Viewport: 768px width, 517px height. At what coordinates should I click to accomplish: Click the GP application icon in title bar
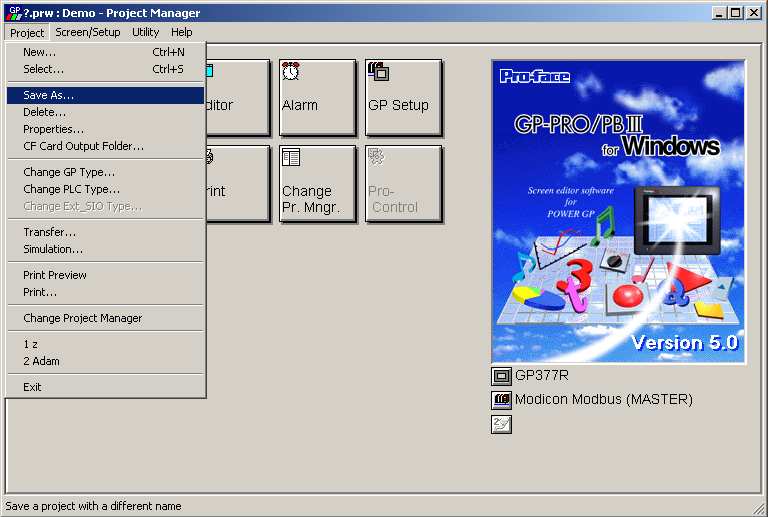pos(14,13)
